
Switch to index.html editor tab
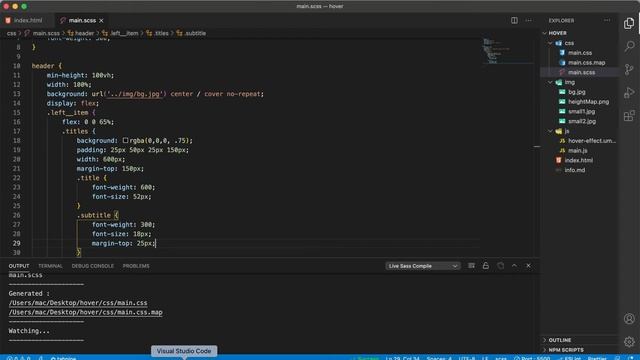(x=27, y=20)
